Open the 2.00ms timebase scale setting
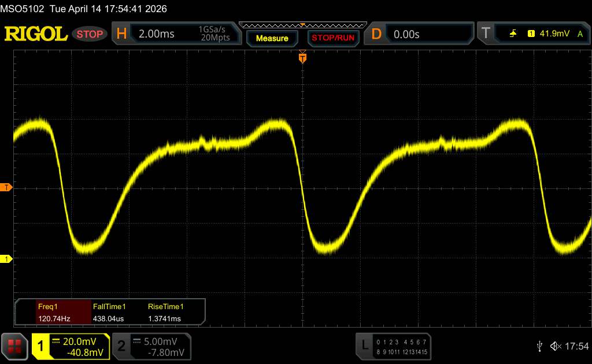Screen dimensions: 592x364 coord(157,34)
